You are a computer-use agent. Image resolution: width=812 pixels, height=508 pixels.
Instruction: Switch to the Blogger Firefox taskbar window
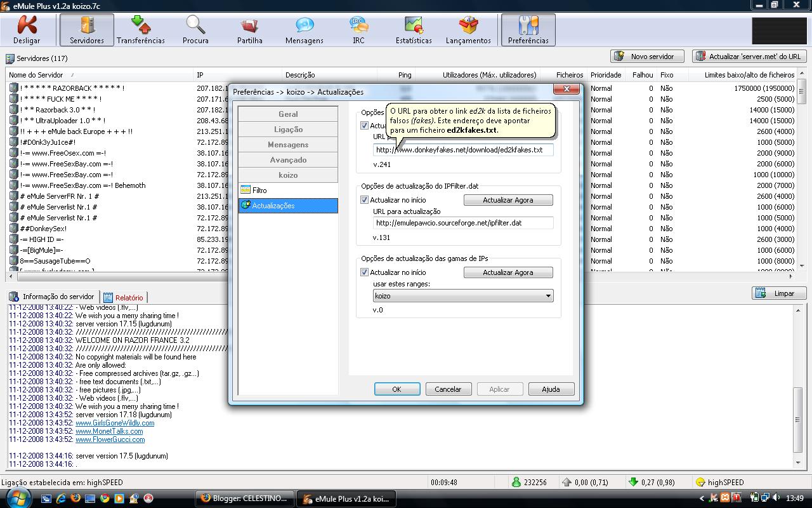pos(246,498)
